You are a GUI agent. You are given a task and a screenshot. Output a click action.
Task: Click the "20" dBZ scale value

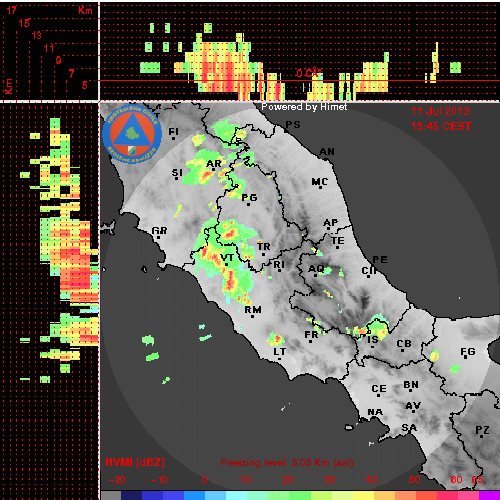tap(287, 480)
